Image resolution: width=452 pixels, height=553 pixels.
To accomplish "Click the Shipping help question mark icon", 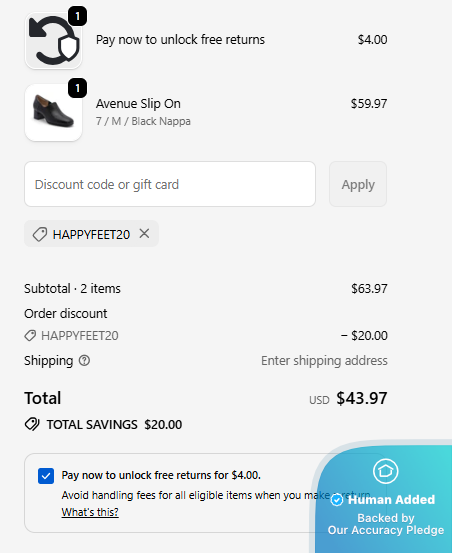I will pos(84,360).
